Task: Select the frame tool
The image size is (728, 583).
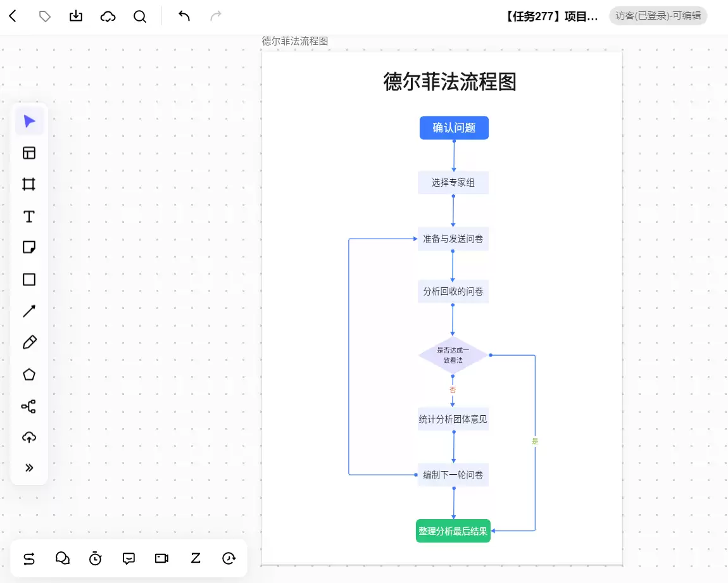Action: (28, 184)
